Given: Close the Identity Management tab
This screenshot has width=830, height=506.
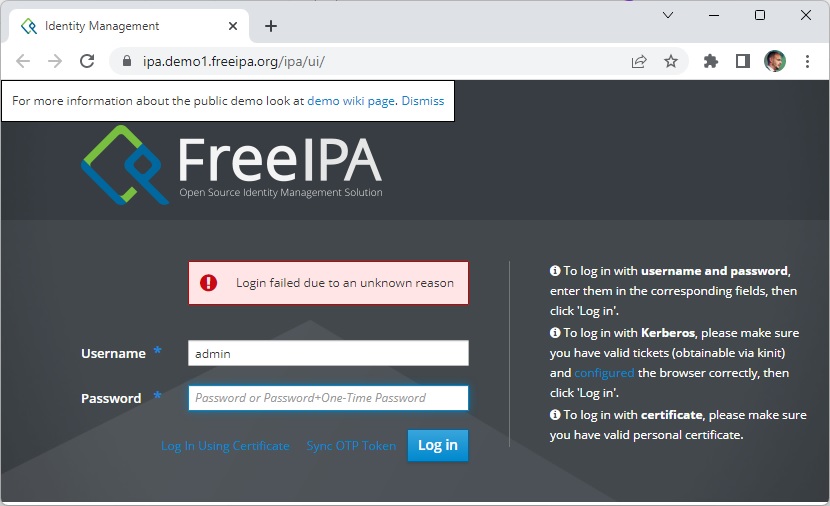Looking at the screenshot, I should 232,26.
